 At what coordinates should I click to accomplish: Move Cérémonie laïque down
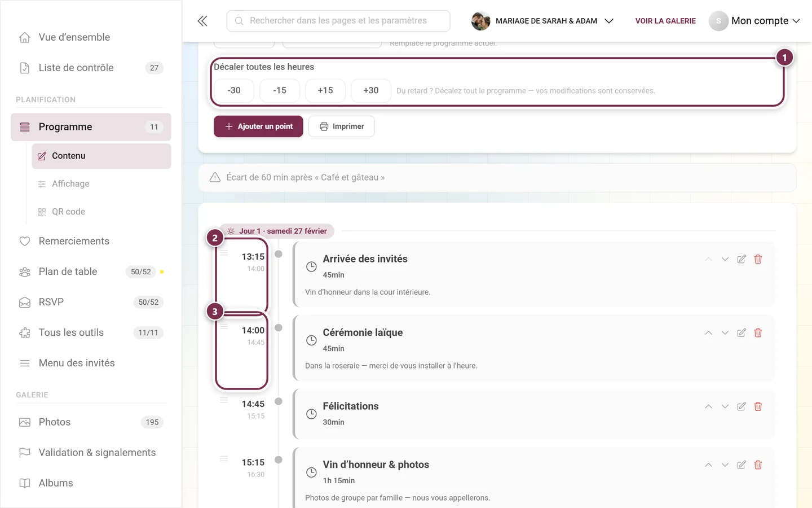tap(725, 333)
